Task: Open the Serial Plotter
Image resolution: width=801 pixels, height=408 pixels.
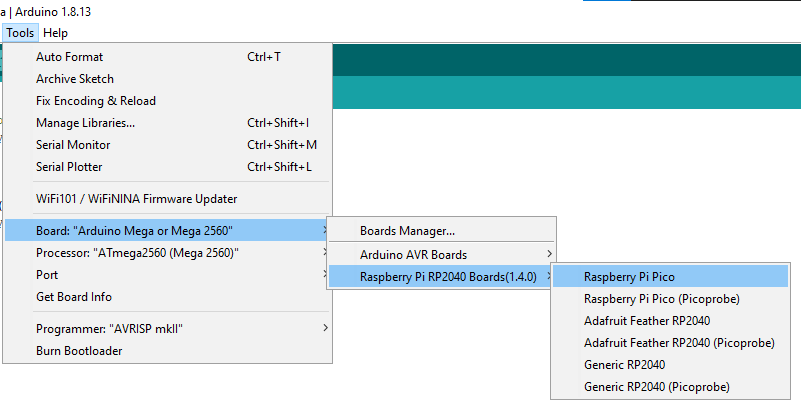Action: [x=168, y=166]
